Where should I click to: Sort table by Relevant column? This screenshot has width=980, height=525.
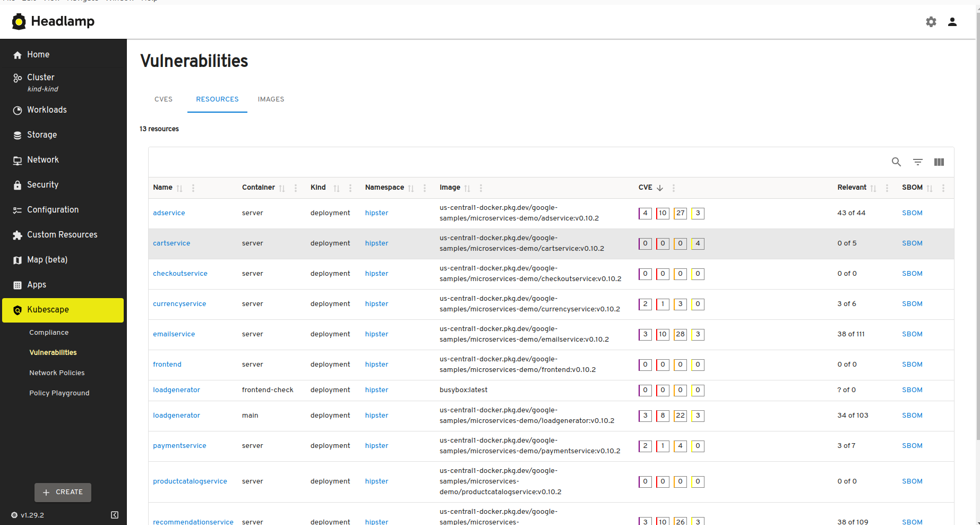(x=873, y=188)
